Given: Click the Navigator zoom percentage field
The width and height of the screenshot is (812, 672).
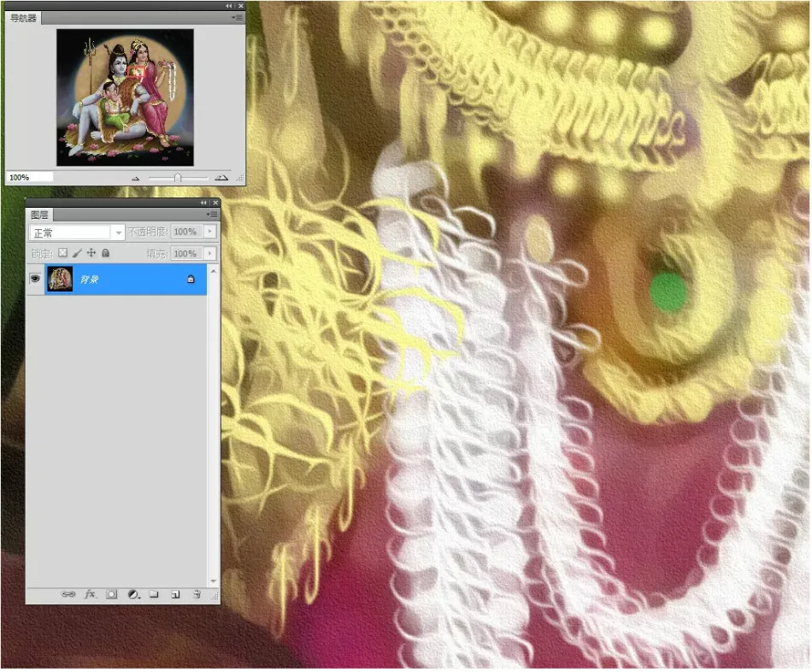Looking at the screenshot, I should click(x=30, y=177).
